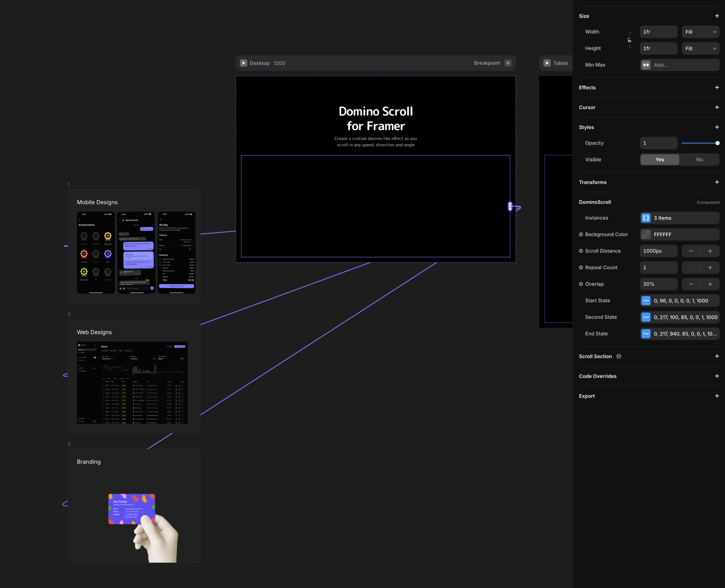The width and height of the screenshot is (725, 588).
Task: Open Start State options icon
Action: point(646,301)
